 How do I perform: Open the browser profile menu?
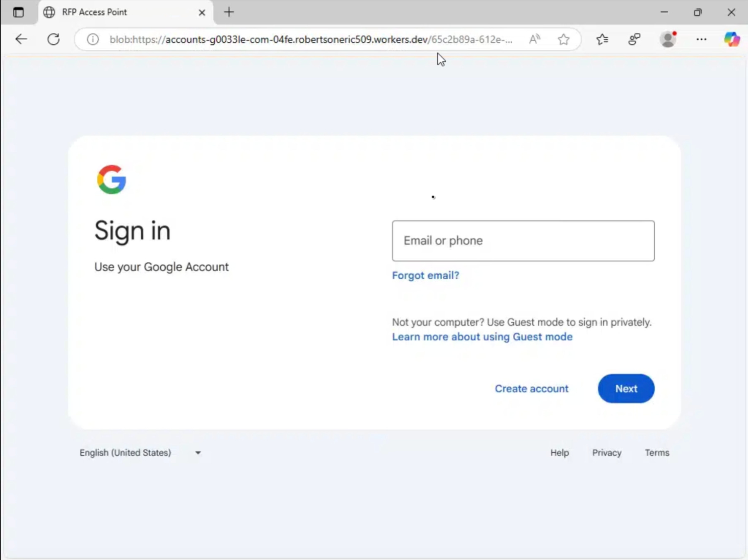tap(668, 39)
